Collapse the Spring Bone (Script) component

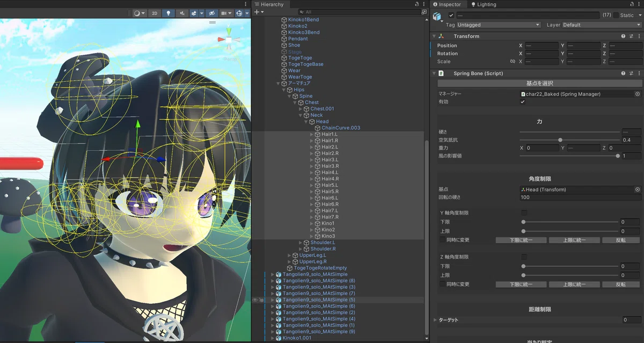pos(434,73)
